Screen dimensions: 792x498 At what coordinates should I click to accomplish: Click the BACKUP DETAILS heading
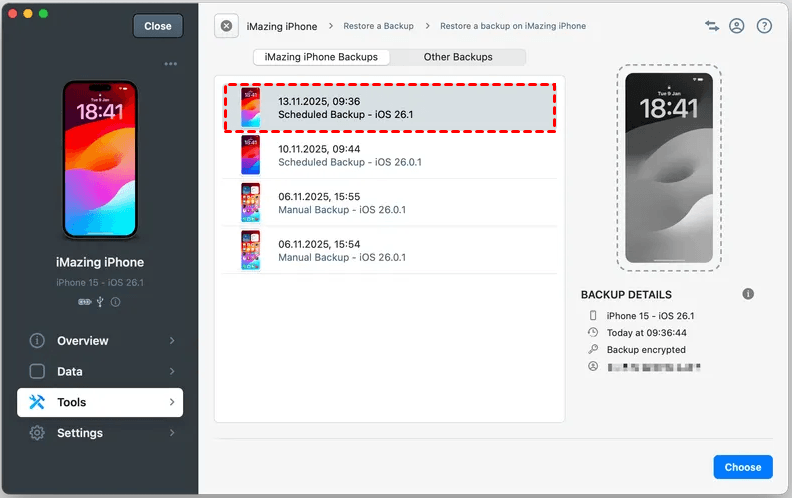[626, 294]
